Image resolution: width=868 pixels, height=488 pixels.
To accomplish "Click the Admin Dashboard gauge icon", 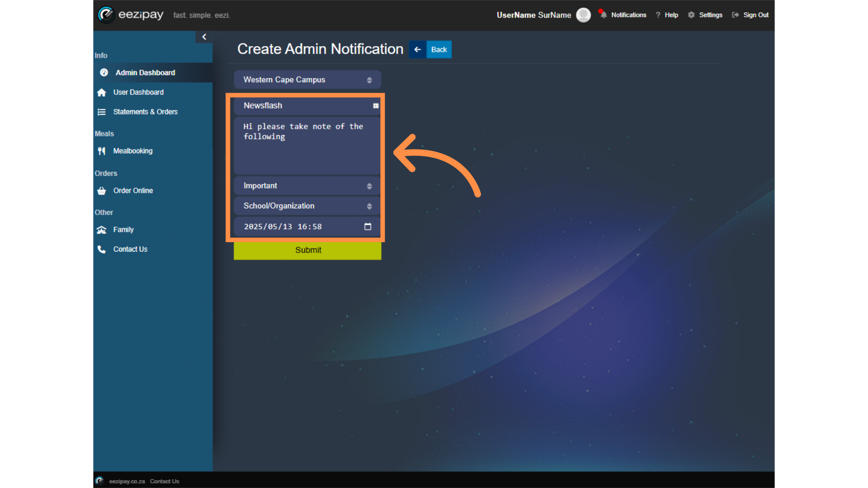I will (x=104, y=72).
